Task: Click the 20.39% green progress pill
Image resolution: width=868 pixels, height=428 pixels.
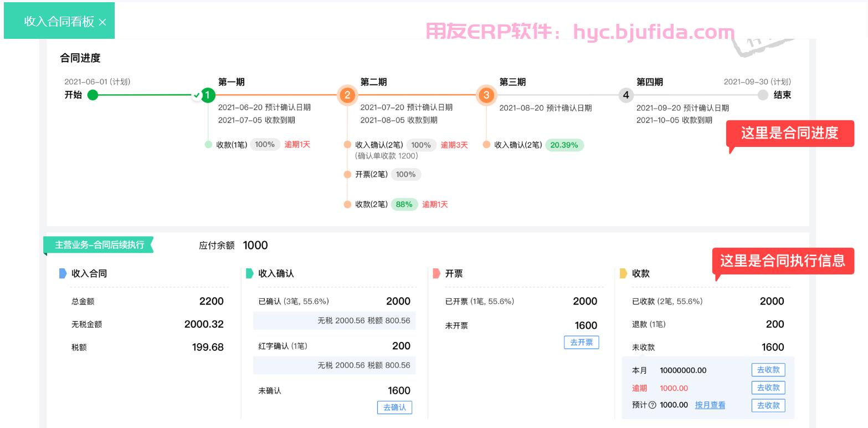Action: (x=564, y=145)
